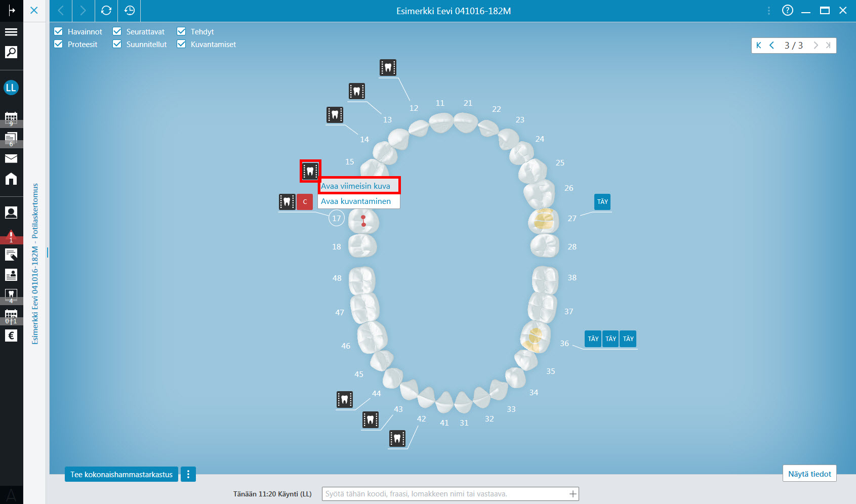Click red C marker beside tooth 17
Image resolution: width=856 pixels, height=504 pixels.
coord(305,202)
